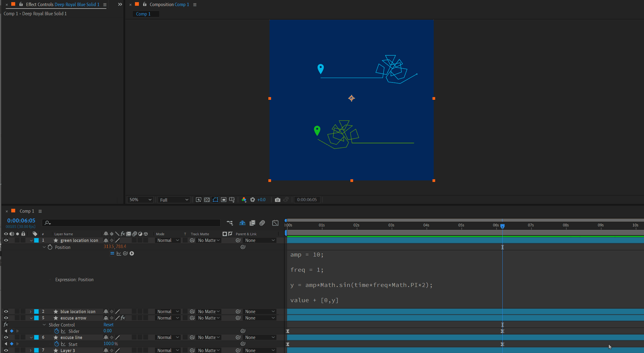Hide the blue location icon layer
644x353 pixels.
[x=6, y=311]
